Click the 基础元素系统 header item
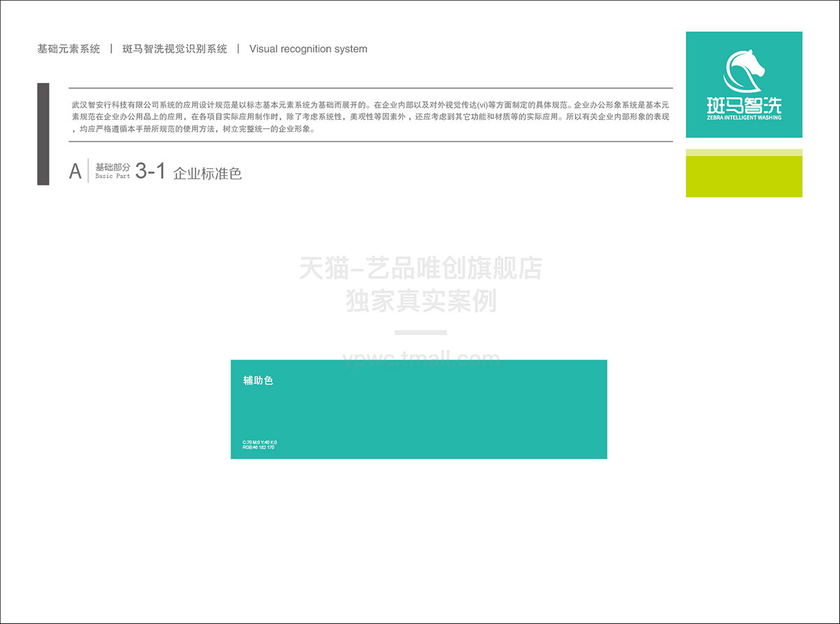 click(69, 49)
